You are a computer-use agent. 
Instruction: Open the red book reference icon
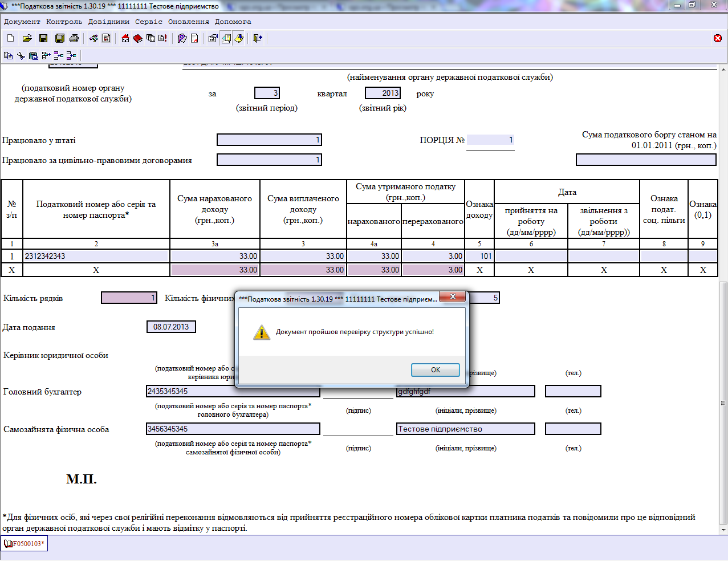click(138, 38)
